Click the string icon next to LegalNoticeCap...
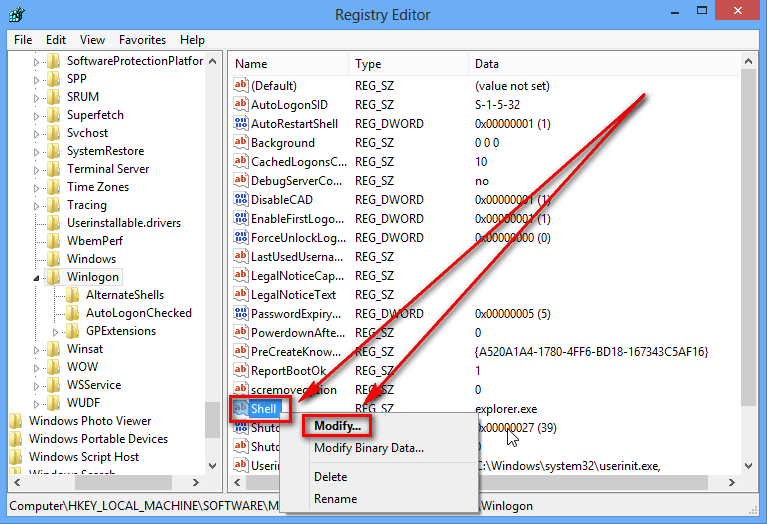767x524 pixels. [240, 275]
